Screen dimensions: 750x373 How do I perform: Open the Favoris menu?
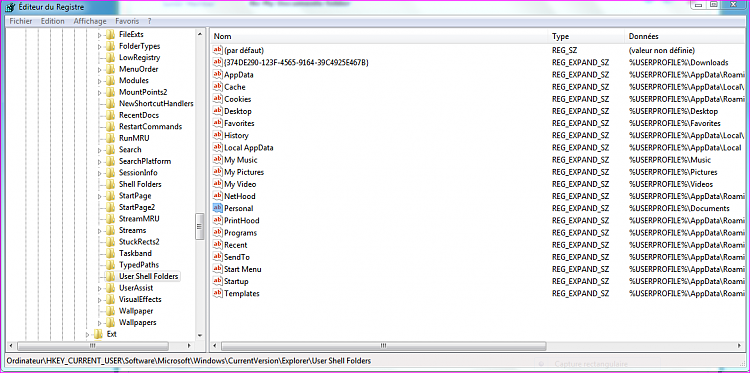tap(127, 21)
